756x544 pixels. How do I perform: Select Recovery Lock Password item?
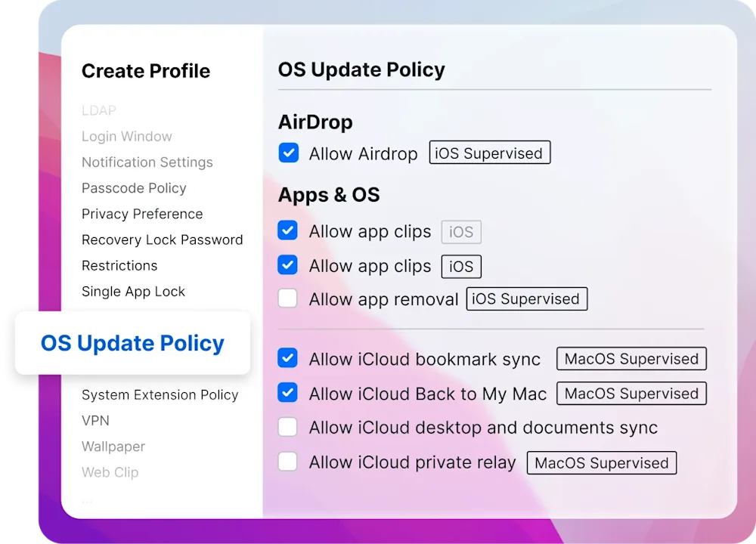click(162, 240)
